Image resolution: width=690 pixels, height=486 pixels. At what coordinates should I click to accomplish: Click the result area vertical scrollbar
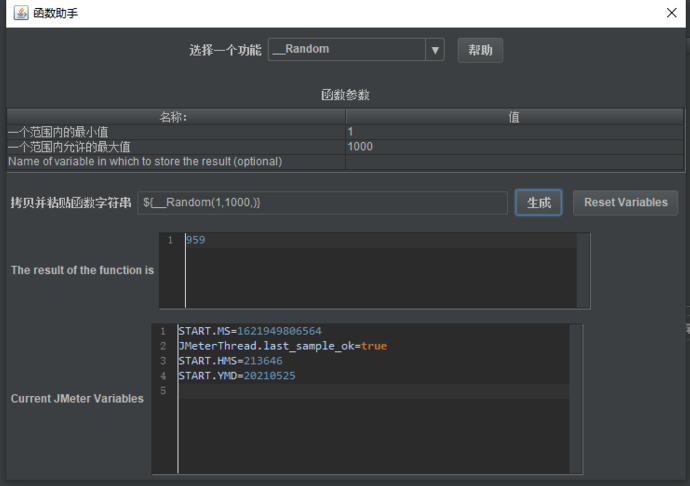click(583, 271)
